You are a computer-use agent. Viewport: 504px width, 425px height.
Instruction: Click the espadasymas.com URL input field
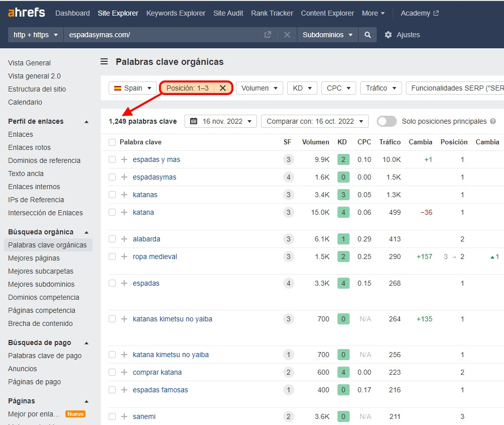[x=164, y=35]
